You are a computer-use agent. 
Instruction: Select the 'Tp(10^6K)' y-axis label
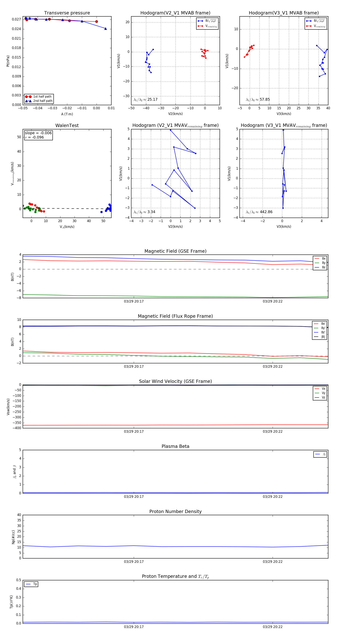pyautogui.click(x=11, y=602)
